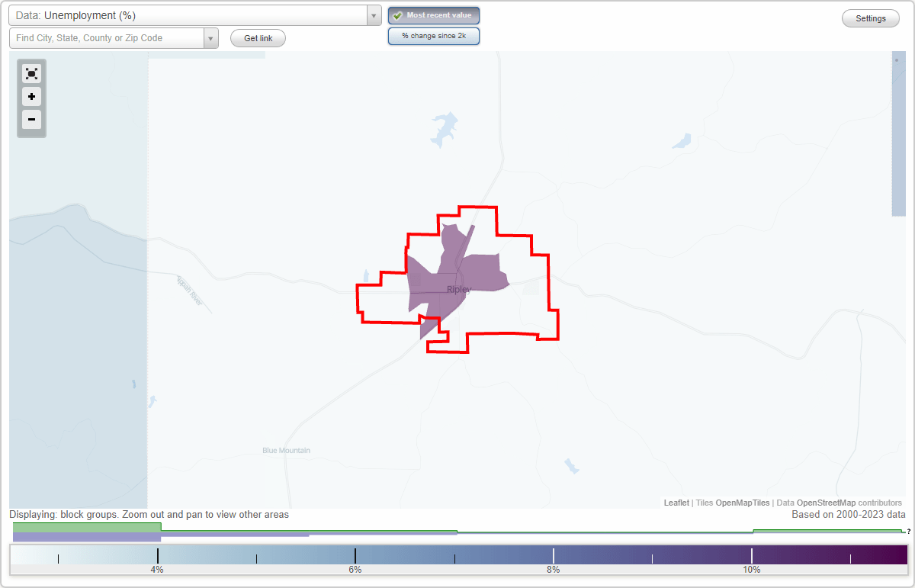The image size is (915, 588).
Task: Open the Settings panel
Action: [x=870, y=18]
